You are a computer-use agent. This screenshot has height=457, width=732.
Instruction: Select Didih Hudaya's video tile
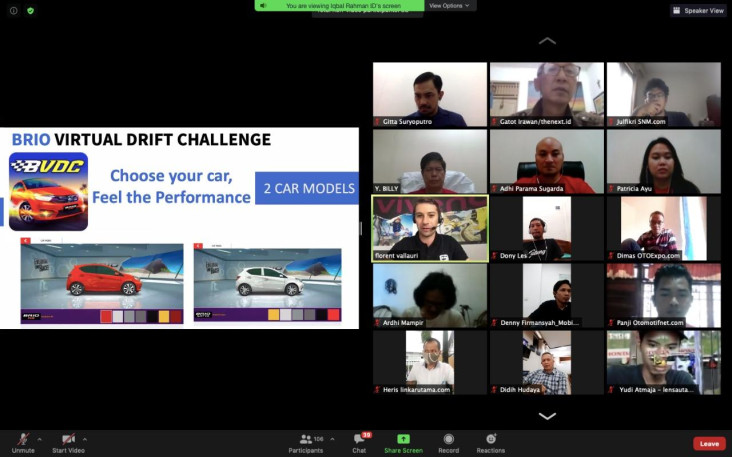coord(547,363)
